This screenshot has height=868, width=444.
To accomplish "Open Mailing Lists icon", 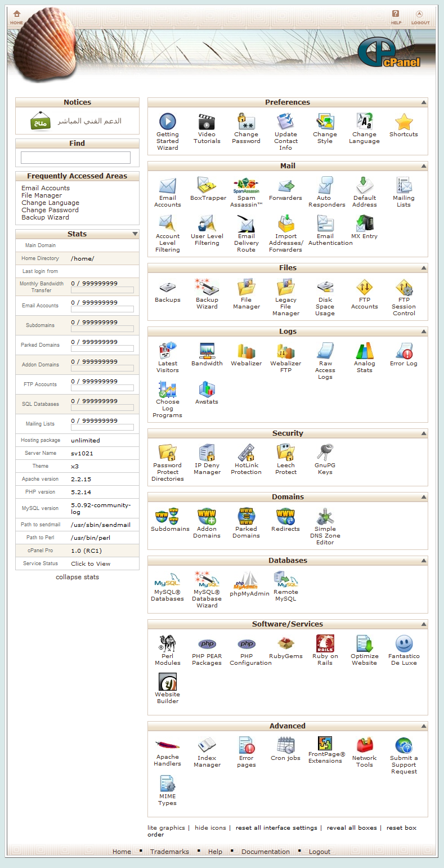I will [404, 185].
